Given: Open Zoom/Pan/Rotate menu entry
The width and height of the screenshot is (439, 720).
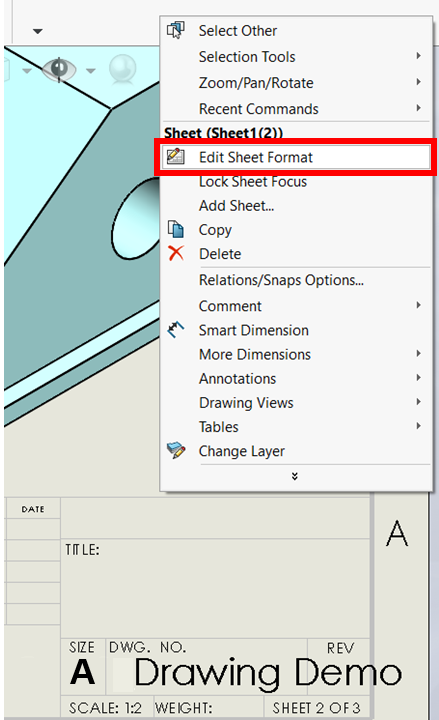Looking at the screenshot, I should point(296,83).
